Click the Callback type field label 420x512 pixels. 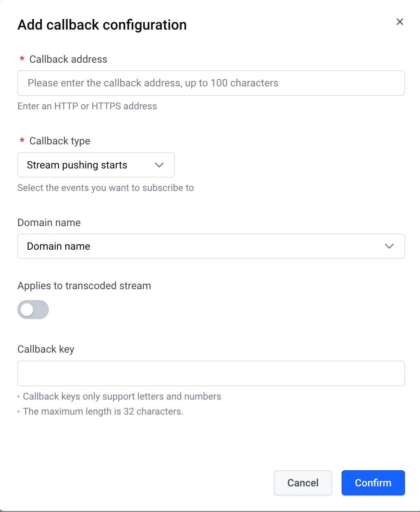coord(60,141)
